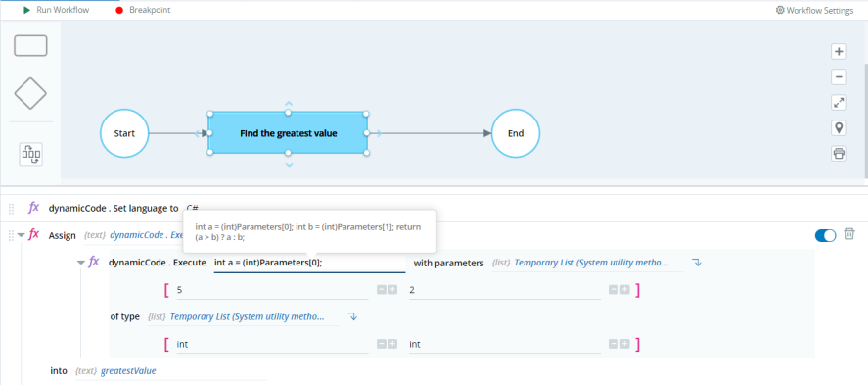The width and height of the screenshot is (868, 385).
Task: Collapse the dynamicCode Execute sub-action
Action: coord(81,263)
